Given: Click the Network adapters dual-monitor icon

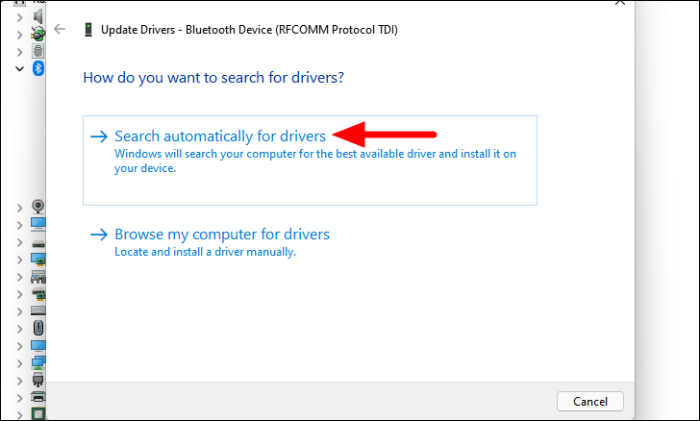Looking at the screenshot, I should (x=38, y=363).
